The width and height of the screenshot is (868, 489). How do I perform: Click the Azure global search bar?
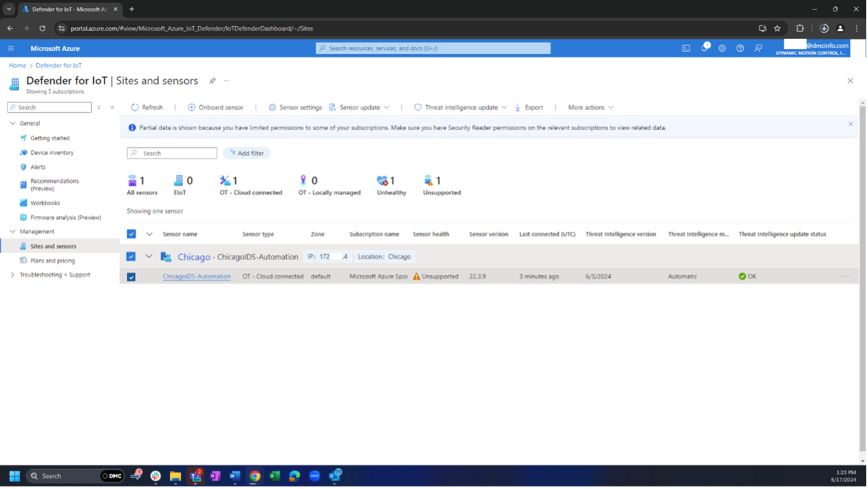(x=433, y=49)
